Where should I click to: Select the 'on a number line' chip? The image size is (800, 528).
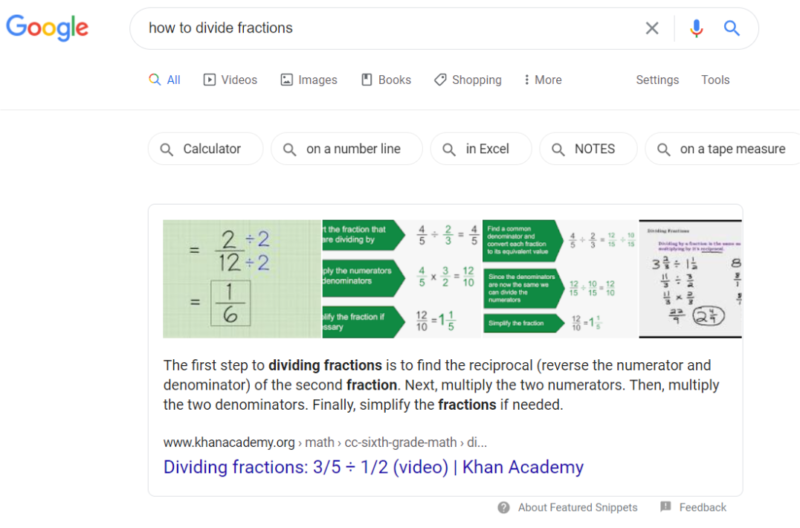click(346, 149)
